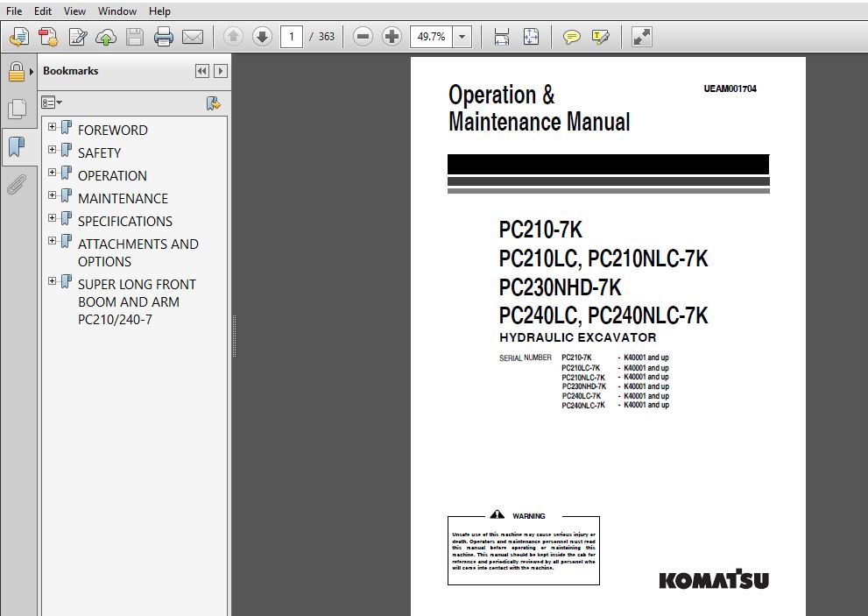The width and height of the screenshot is (868, 616).
Task: Expand the MAINTENANCE bookmark
Action: click(52, 195)
